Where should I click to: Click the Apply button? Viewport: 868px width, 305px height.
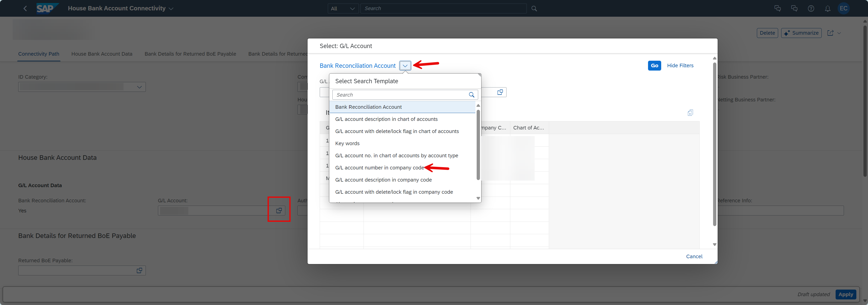coord(845,294)
